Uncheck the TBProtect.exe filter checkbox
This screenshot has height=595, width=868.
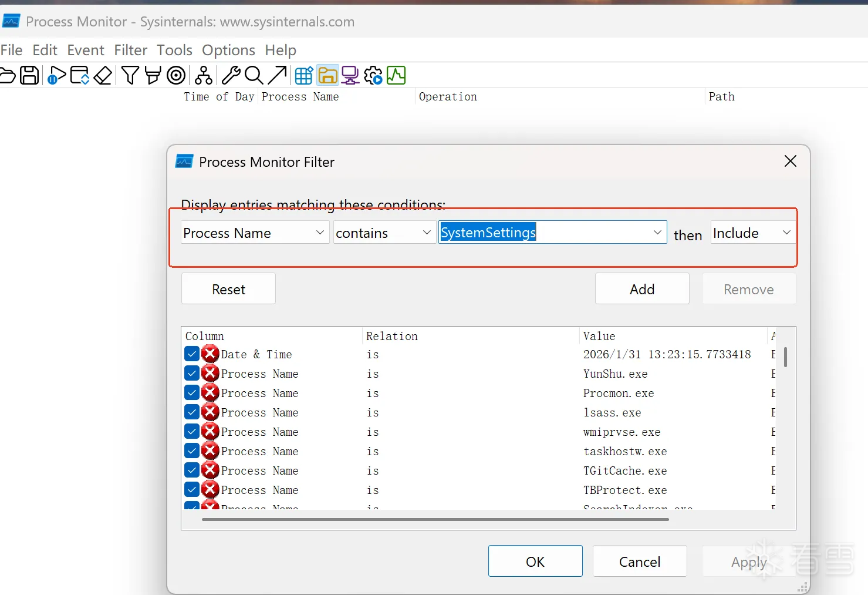[192, 490]
